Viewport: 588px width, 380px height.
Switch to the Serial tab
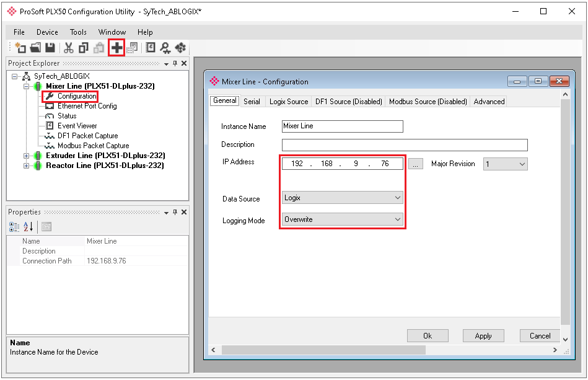click(x=252, y=102)
